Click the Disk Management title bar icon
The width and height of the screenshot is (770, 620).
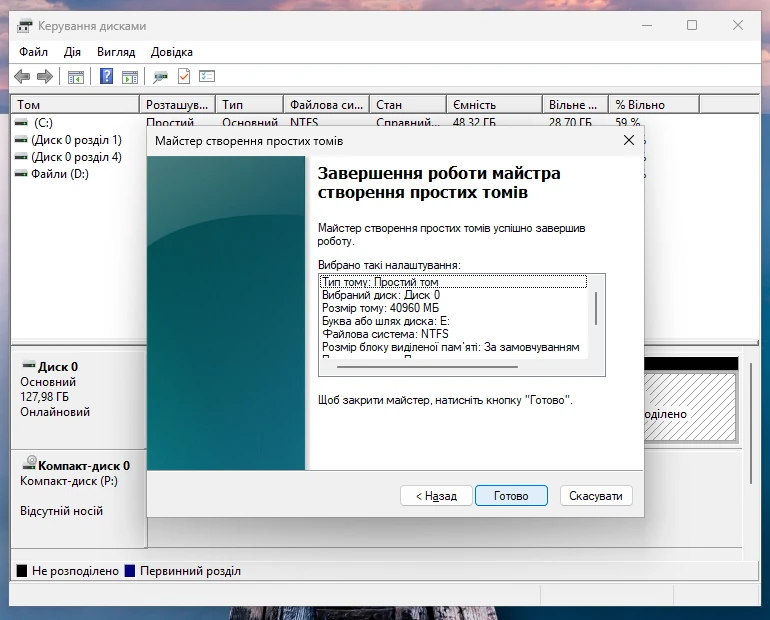point(24,26)
